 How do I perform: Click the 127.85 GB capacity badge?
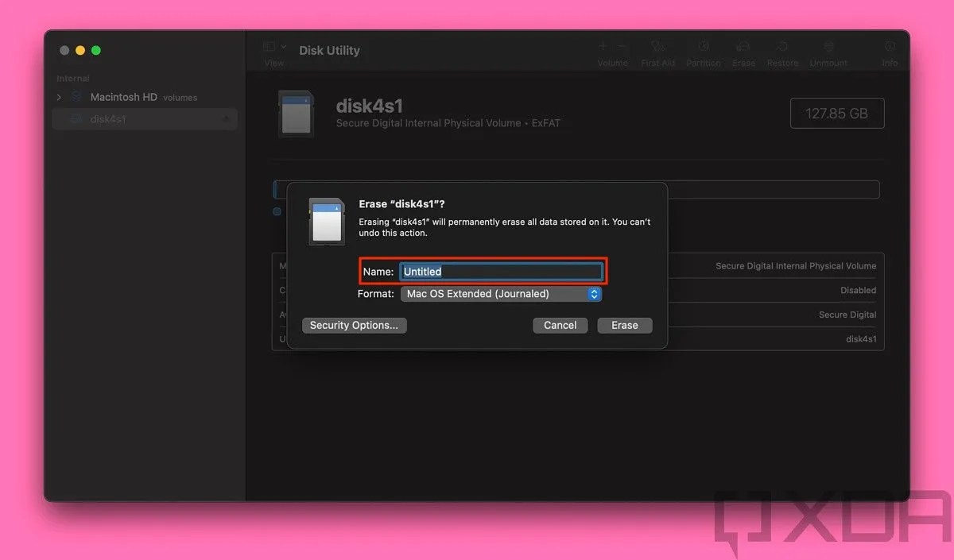(x=837, y=113)
